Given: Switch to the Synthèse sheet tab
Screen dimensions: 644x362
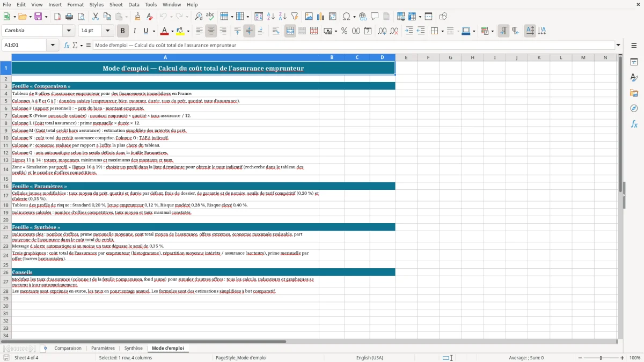Looking at the screenshot, I should [x=134, y=348].
